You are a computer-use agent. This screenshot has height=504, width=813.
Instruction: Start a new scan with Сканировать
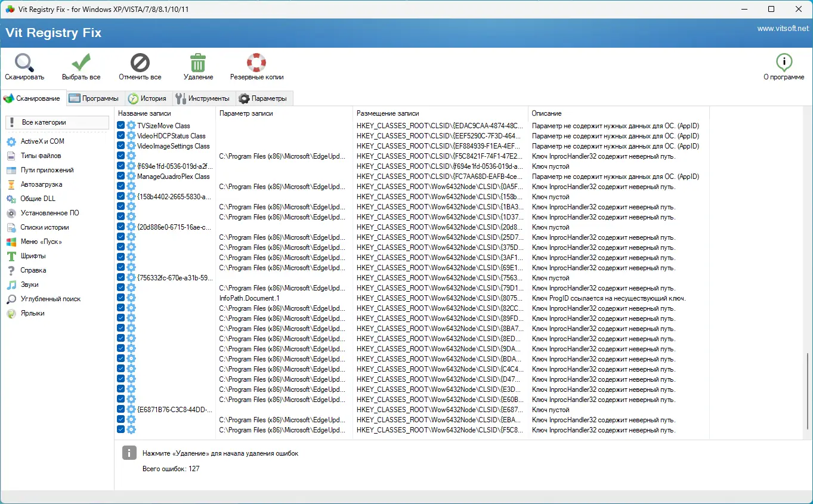click(x=24, y=66)
